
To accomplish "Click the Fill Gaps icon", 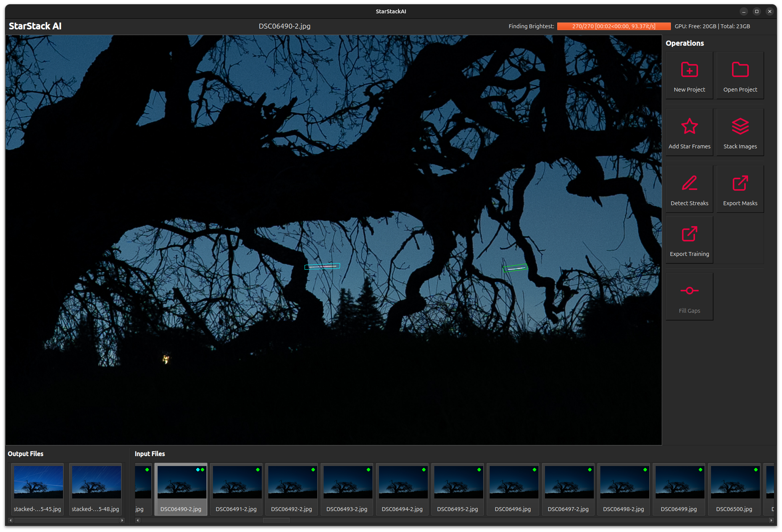I will coord(689,291).
